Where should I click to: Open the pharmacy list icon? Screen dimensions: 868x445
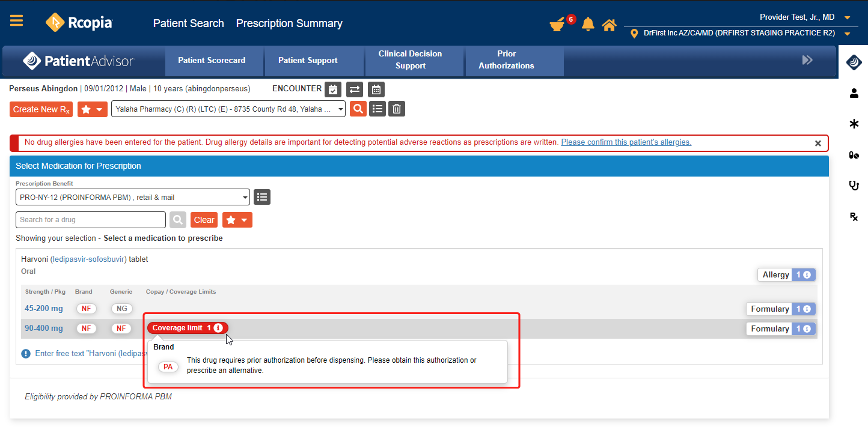(377, 109)
